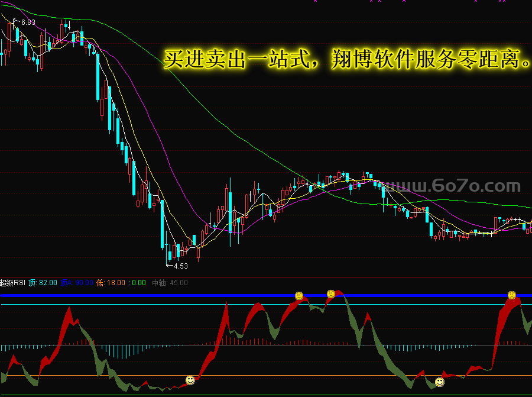Click the 超级RSI indicator name label
Viewport: 532px width, 397px height.
coord(13,283)
